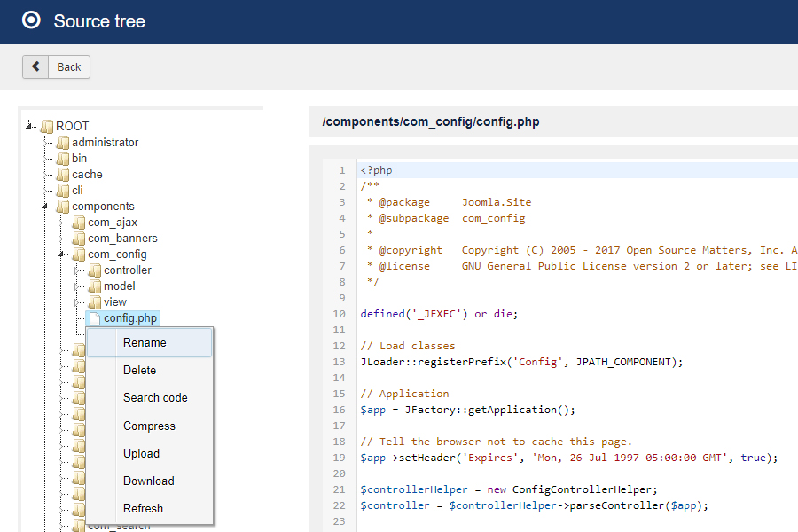The width and height of the screenshot is (798, 532).
Task: Click the com_banners folder icon
Action: click(x=79, y=239)
